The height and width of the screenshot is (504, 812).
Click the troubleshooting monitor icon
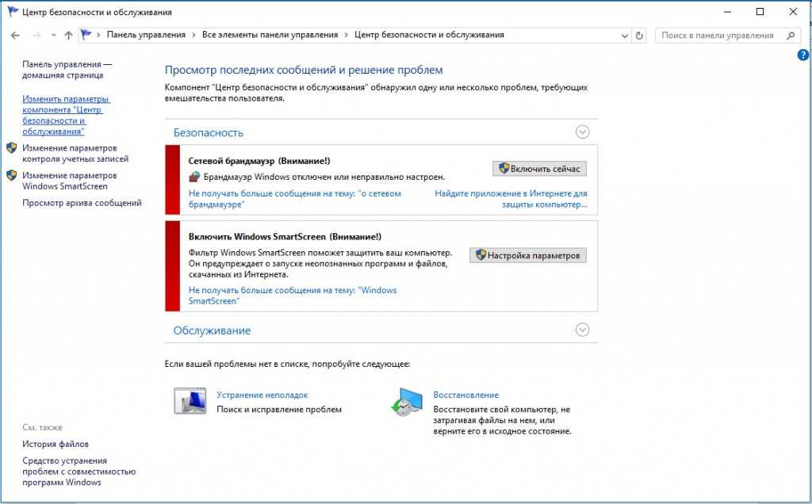tap(190, 401)
